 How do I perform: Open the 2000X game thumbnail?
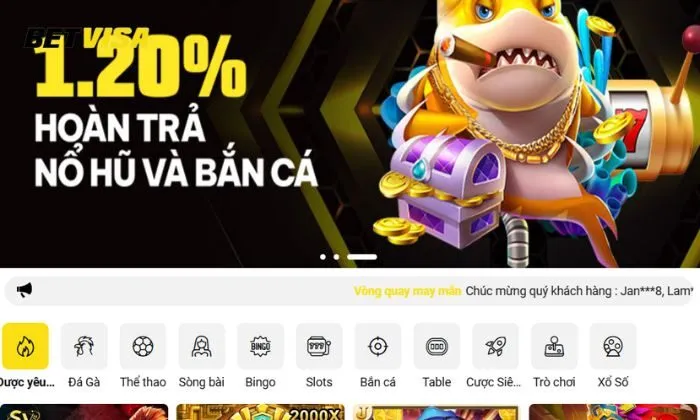point(260,412)
